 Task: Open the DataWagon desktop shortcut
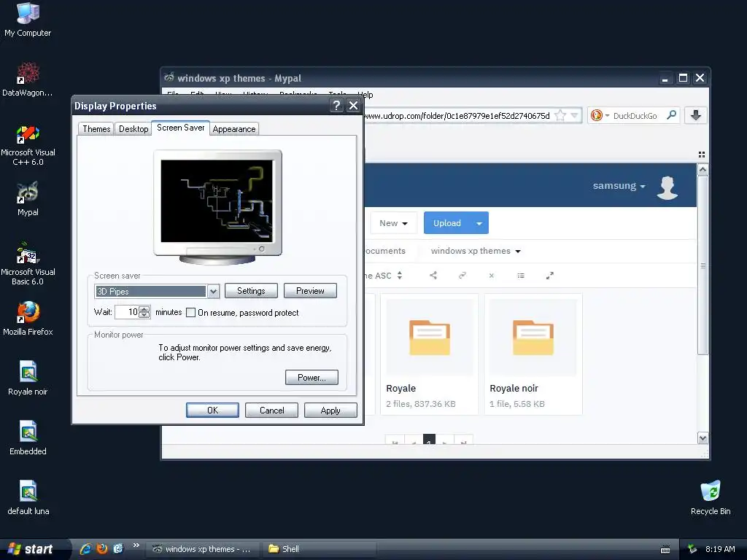(28, 79)
